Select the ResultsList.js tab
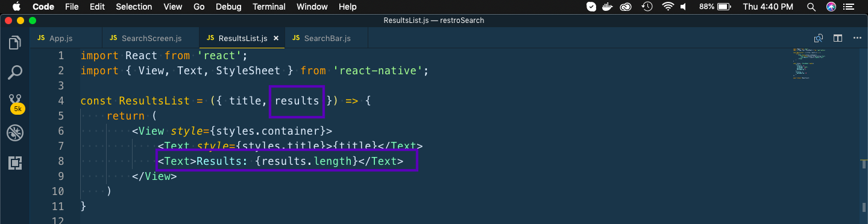The image size is (868, 224). [x=242, y=38]
